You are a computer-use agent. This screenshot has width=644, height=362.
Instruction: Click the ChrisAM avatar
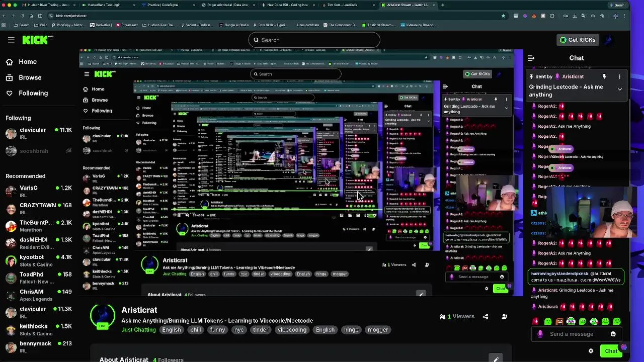point(11,295)
